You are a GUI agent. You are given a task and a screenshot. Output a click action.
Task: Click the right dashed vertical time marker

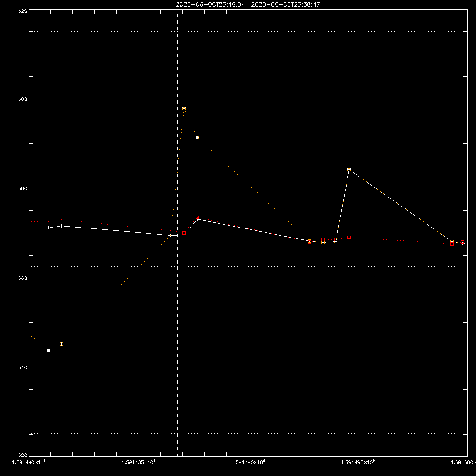[204, 233]
